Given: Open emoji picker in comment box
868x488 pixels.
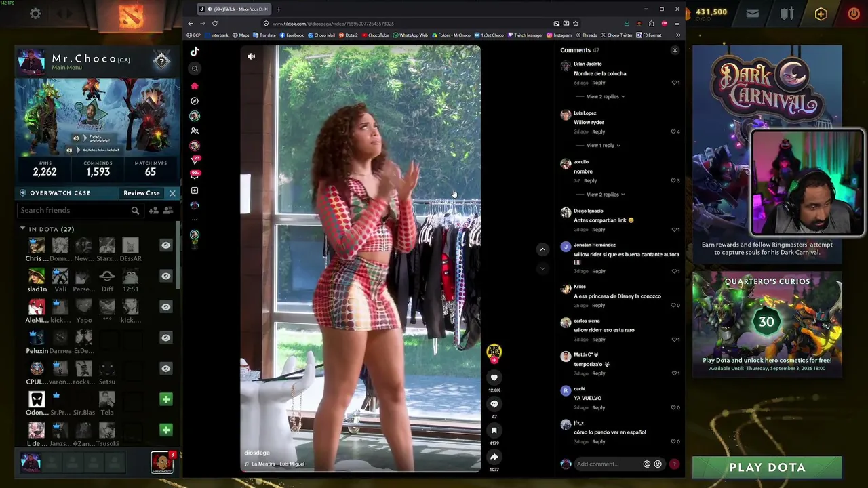Looking at the screenshot, I should pos(658,464).
